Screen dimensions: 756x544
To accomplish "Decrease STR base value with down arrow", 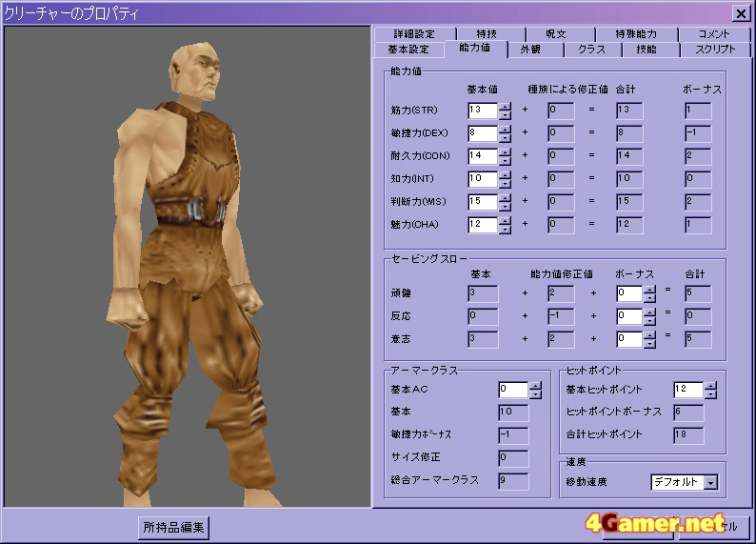I will coord(505,115).
